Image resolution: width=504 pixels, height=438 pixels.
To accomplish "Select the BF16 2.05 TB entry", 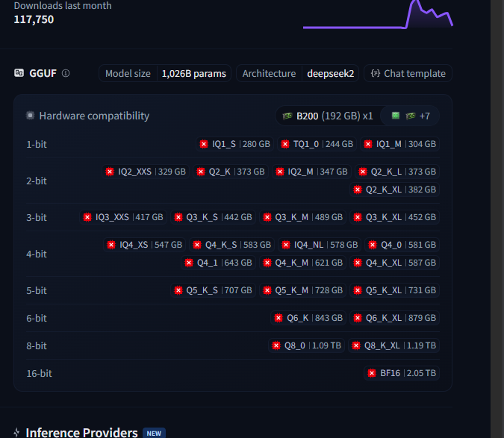I will [402, 373].
